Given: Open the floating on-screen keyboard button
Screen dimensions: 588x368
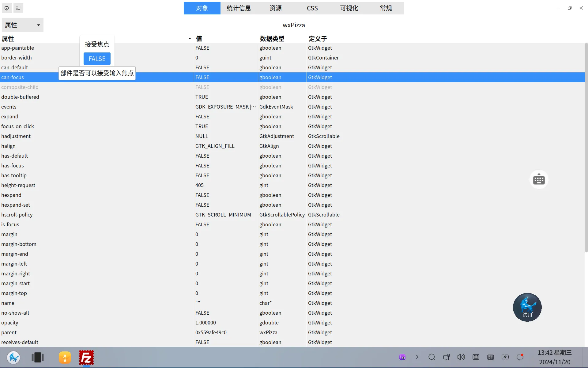Looking at the screenshot, I should pyautogui.click(x=539, y=179).
